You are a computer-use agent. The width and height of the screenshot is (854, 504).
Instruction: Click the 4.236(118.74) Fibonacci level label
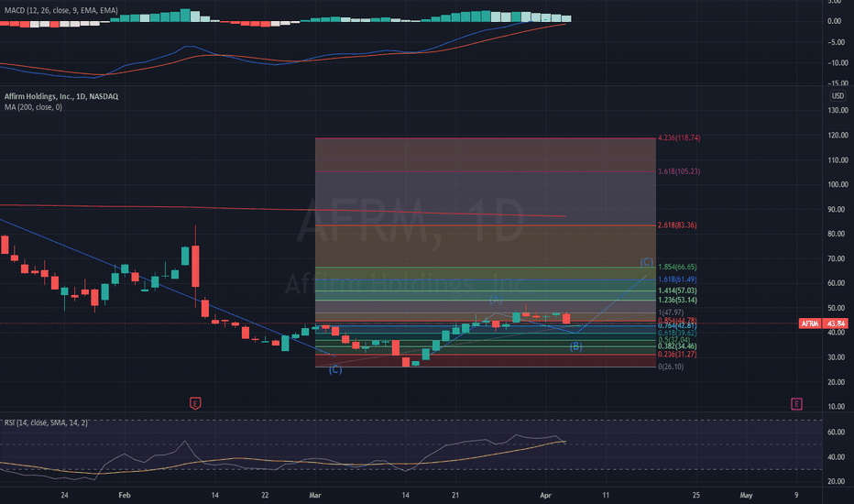[679, 137]
